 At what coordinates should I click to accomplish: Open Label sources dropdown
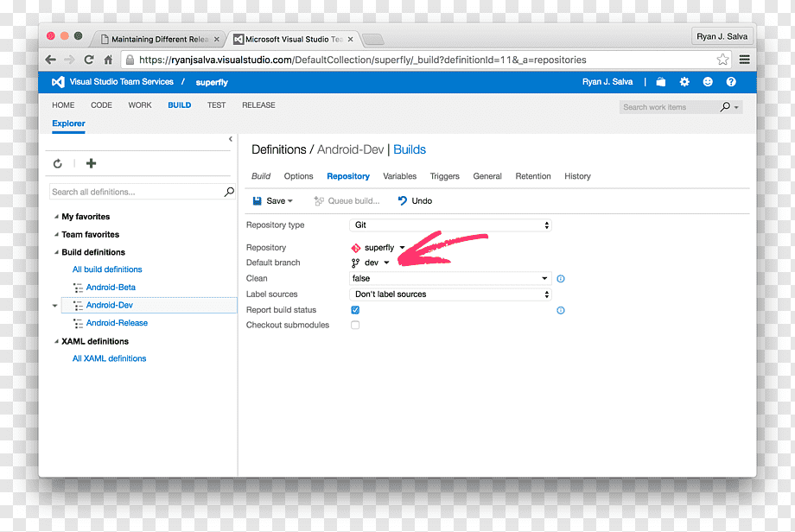[450, 294]
